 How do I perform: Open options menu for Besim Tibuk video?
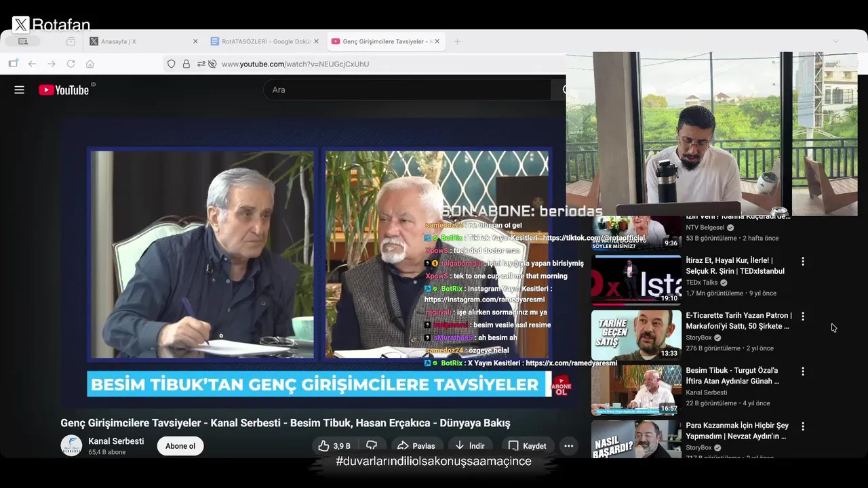(803, 371)
